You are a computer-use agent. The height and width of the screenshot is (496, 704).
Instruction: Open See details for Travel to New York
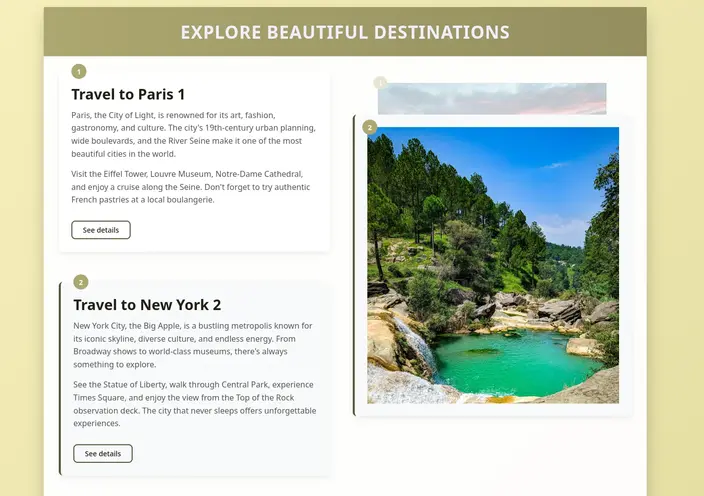point(102,453)
